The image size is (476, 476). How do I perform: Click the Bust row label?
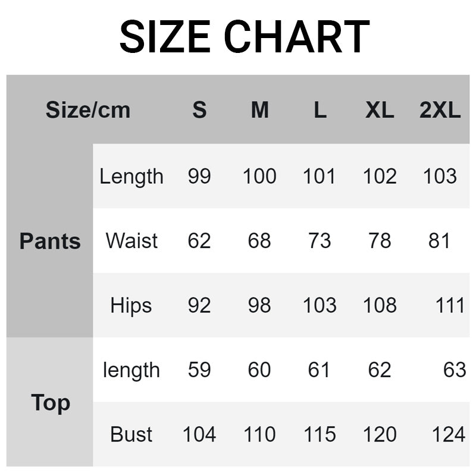[x=131, y=434]
